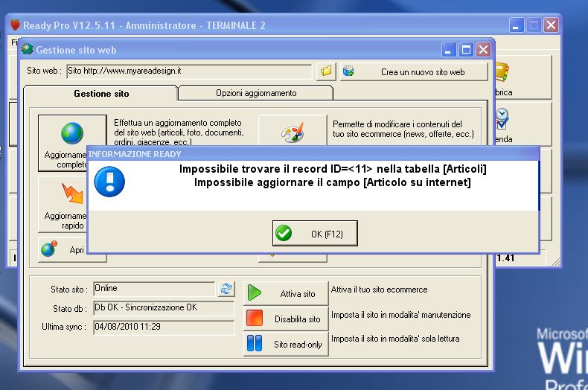Minimize the Gestione sito web window
Viewport: 588px width, 390px height.
coord(448,50)
